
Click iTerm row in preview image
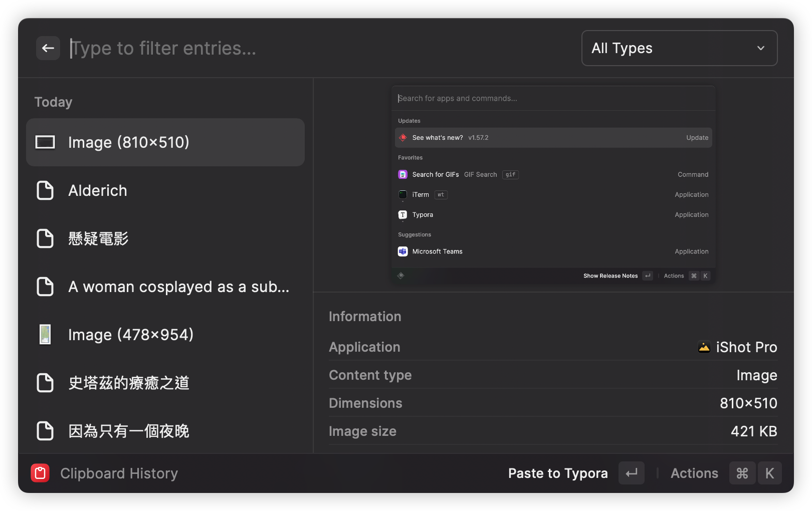point(553,194)
